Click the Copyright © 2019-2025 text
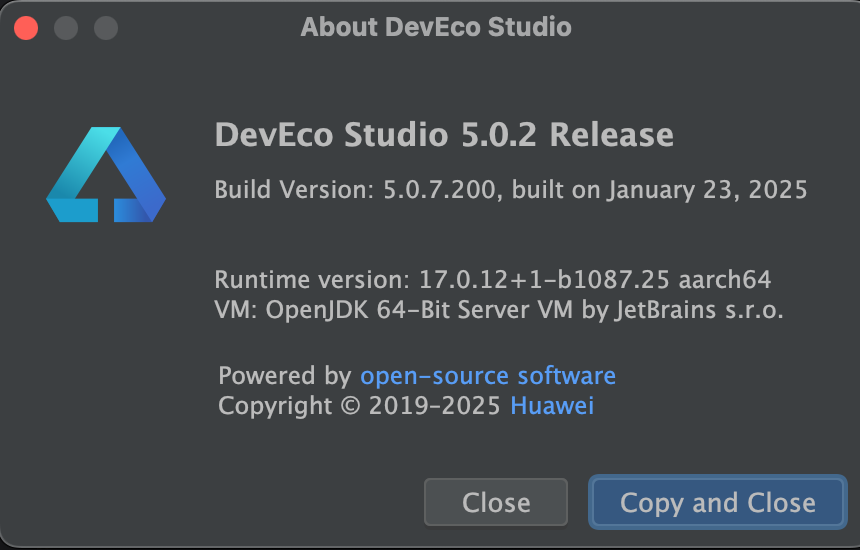The width and height of the screenshot is (860, 550). (x=359, y=406)
